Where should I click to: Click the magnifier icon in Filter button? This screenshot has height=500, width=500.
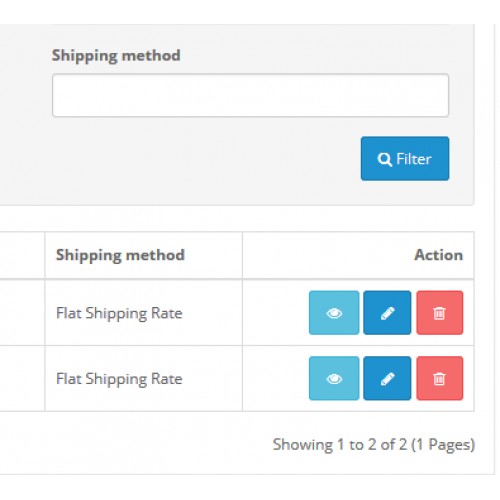384,159
